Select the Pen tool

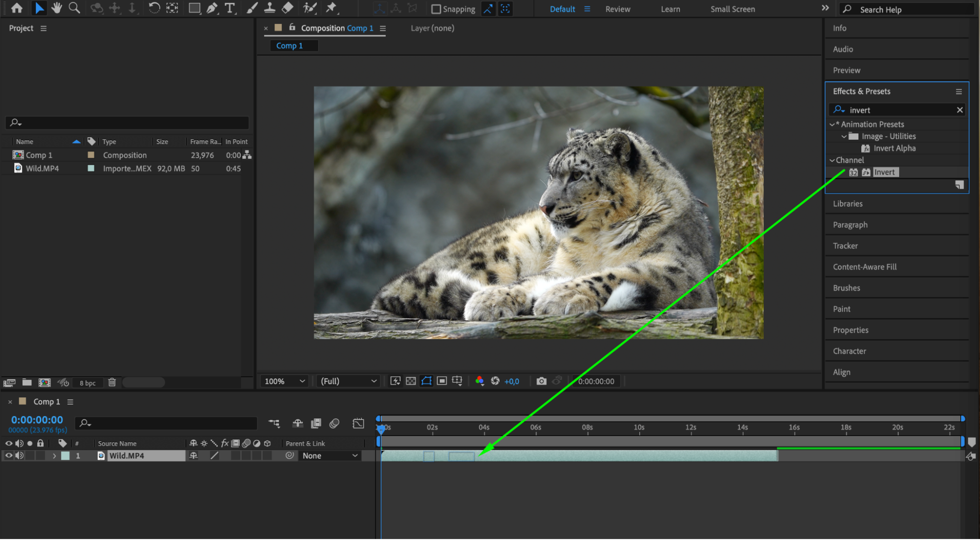click(212, 8)
